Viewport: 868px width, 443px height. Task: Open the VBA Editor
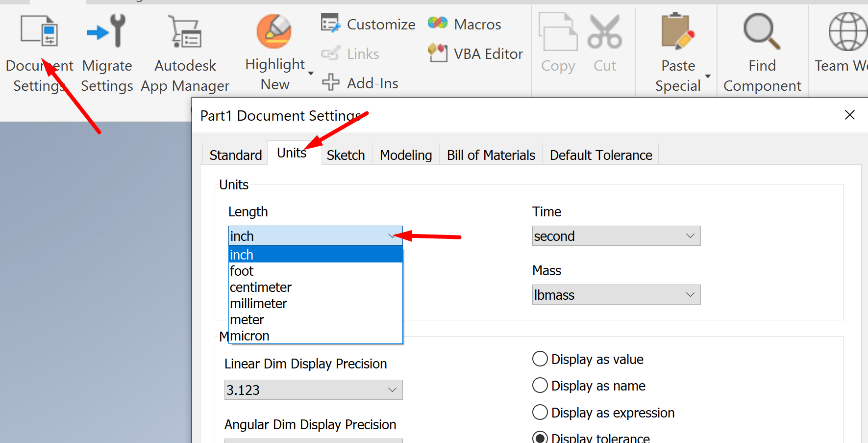click(x=473, y=53)
